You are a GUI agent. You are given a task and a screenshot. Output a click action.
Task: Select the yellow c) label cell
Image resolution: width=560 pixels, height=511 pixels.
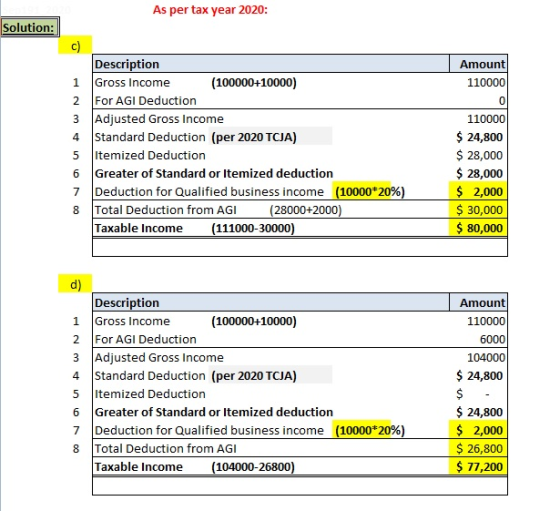[x=75, y=45]
